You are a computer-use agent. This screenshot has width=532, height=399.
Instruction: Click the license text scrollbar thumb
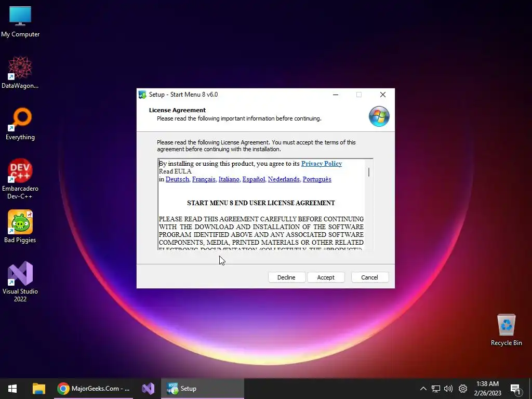369,172
